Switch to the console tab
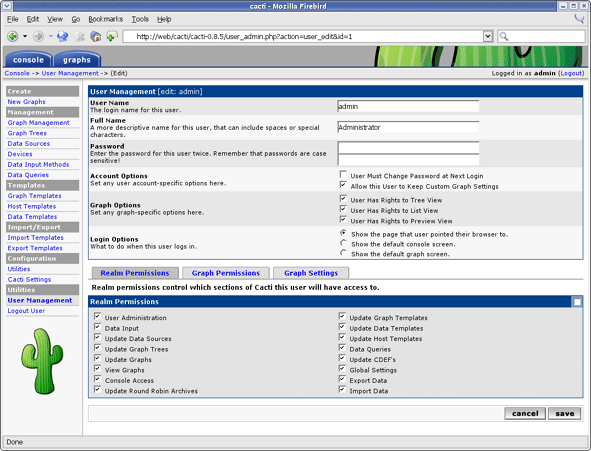This screenshot has width=591, height=451. (x=28, y=60)
